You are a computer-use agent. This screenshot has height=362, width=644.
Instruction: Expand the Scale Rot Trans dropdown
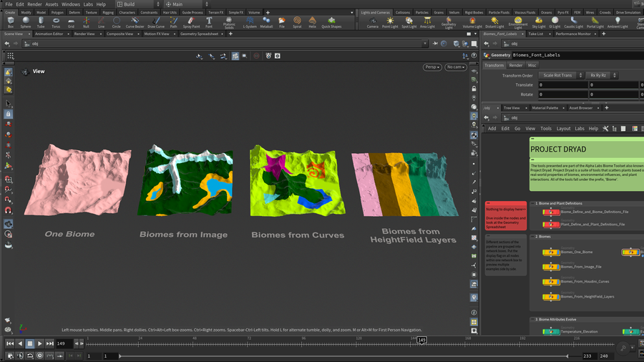(x=560, y=75)
